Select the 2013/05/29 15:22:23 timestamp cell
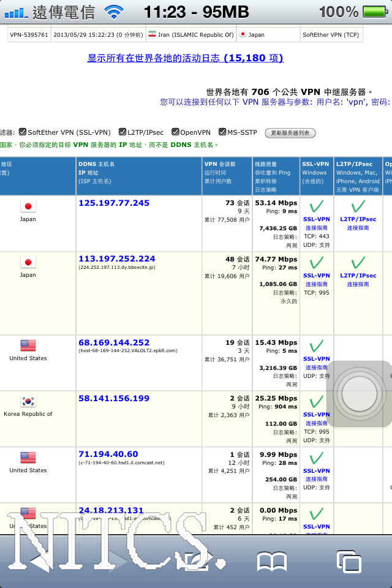Viewport: 392px width, 588px height. coord(98,35)
